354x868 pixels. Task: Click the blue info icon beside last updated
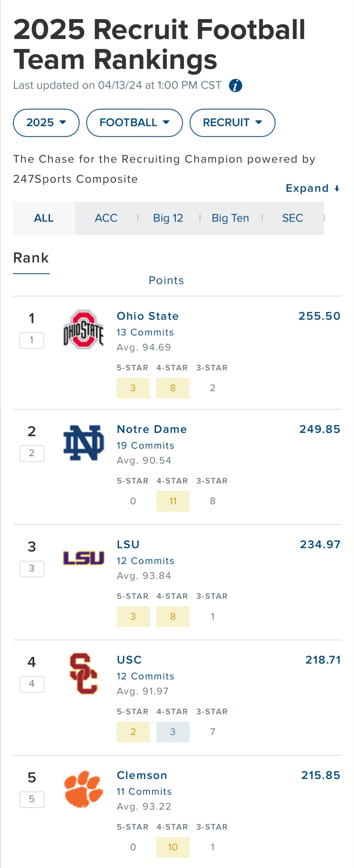(x=235, y=86)
